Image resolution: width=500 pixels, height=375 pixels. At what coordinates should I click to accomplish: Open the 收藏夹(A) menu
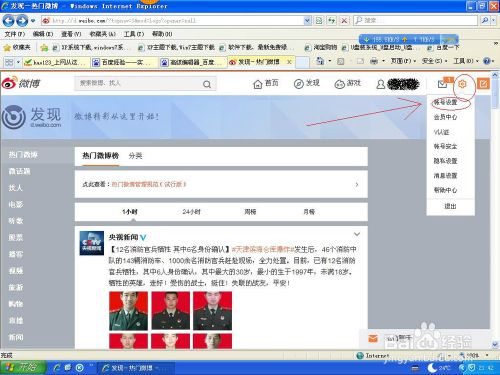click(103, 34)
